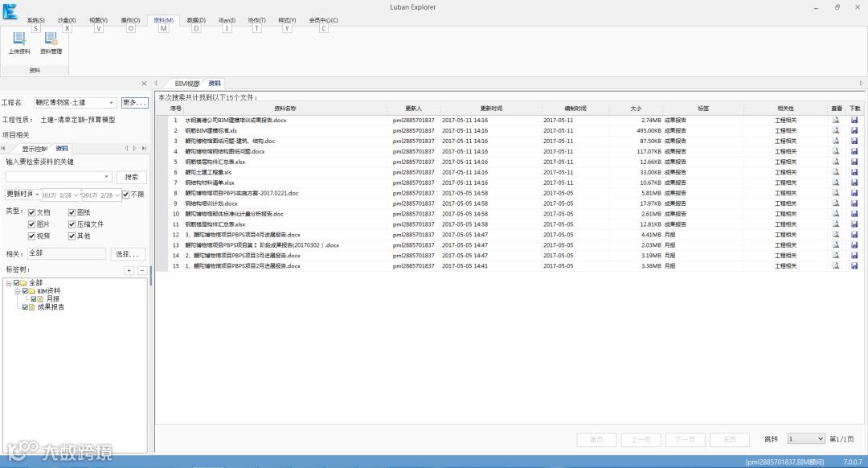Click the 更多... button next to project name
This screenshot has height=468, width=868.
pos(134,102)
